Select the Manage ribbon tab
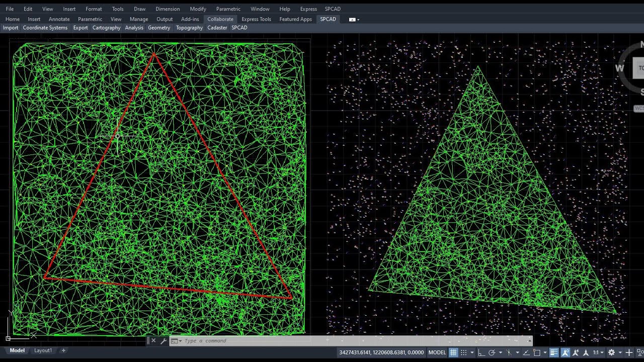Viewport: 644px width, 362px height. [x=139, y=19]
